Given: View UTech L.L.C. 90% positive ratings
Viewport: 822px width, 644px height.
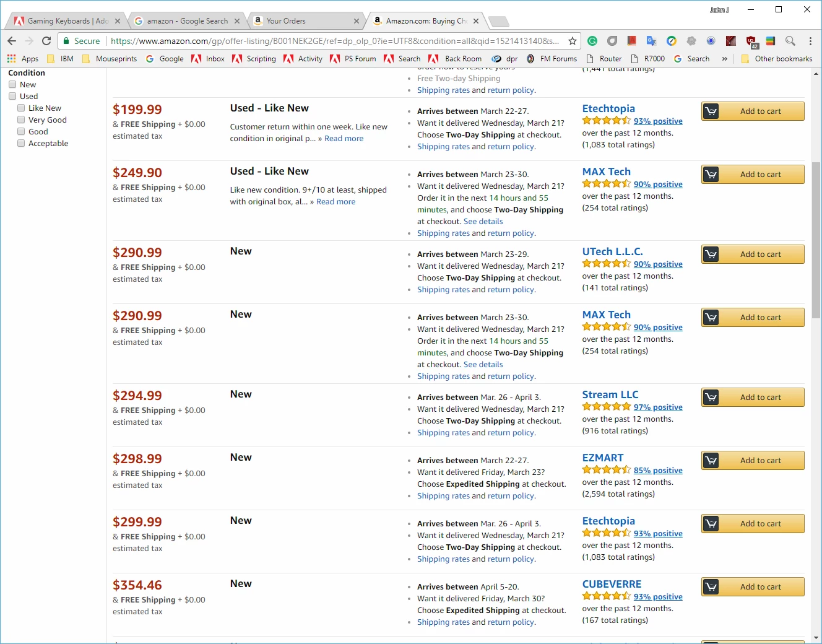Looking at the screenshot, I should [658, 264].
